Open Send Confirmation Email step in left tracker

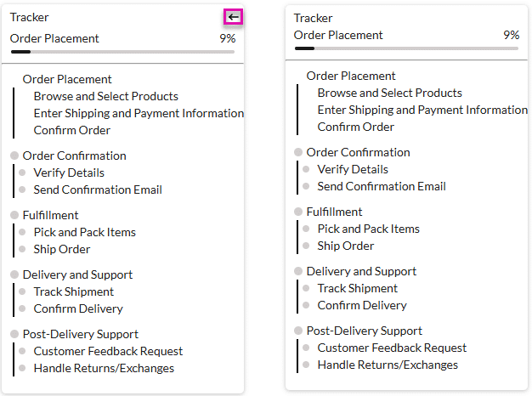click(98, 190)
